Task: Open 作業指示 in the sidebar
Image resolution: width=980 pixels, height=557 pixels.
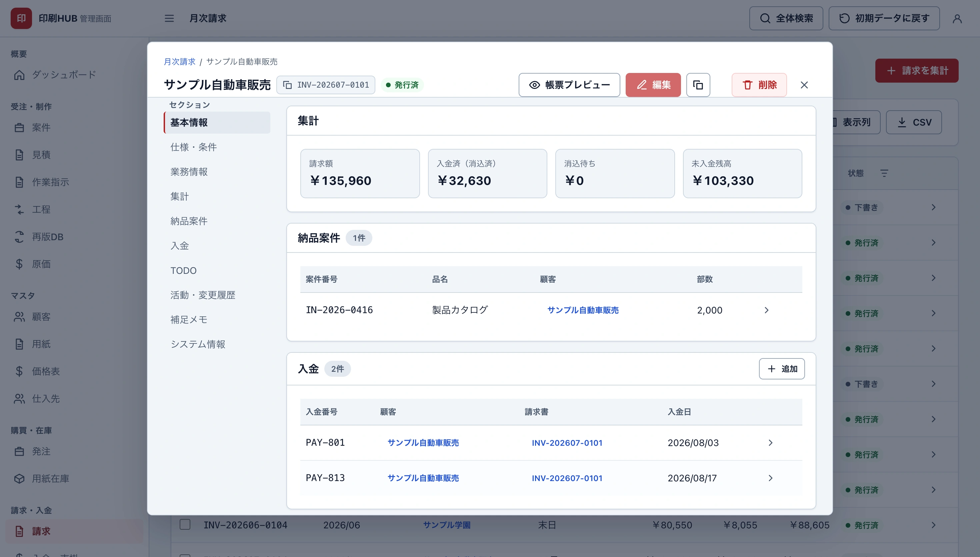Action: (x=74, y=182)
